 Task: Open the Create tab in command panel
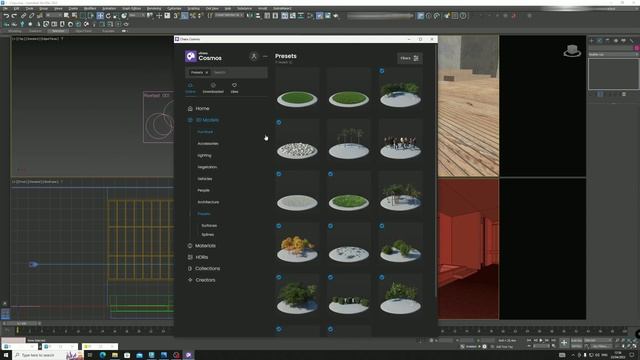[x=591, y=40]
